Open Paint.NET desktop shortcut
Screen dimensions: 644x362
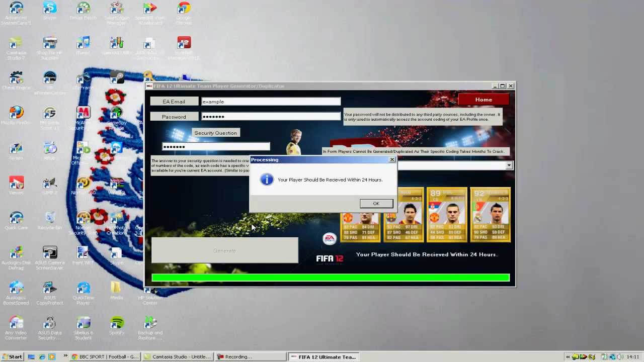[83, 255]
